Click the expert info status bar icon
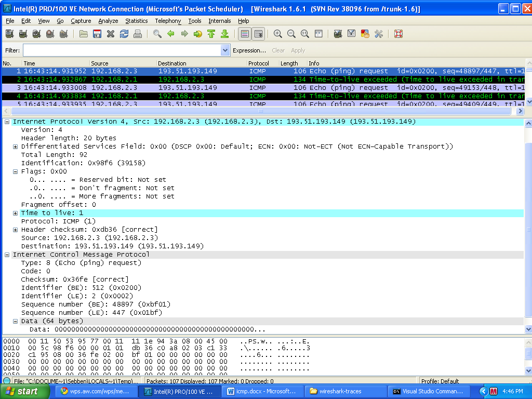 point(6,381)
